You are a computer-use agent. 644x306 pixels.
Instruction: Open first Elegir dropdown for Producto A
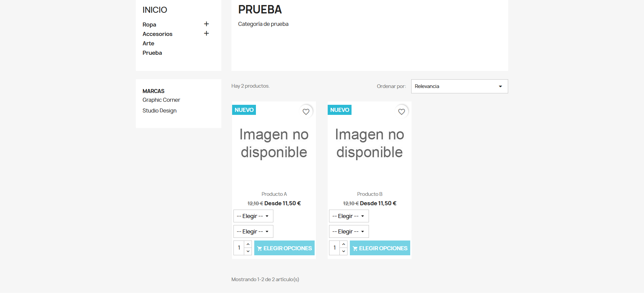coord(253,216)
